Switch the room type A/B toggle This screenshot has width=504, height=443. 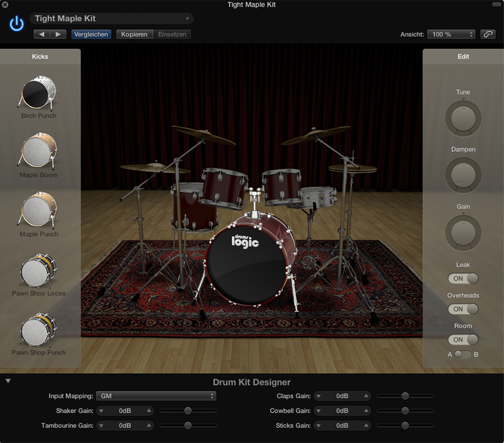(x=463, y=354)
